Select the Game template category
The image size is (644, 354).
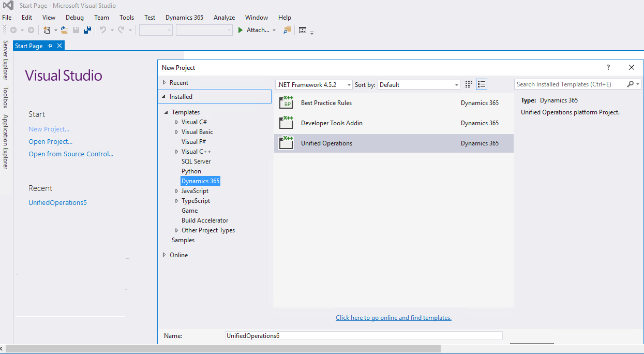(x=189, y=211)
